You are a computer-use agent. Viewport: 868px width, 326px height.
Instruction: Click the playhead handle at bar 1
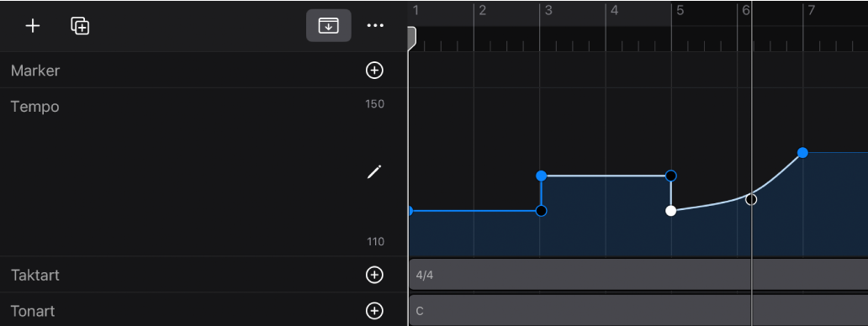pos(411,39)
